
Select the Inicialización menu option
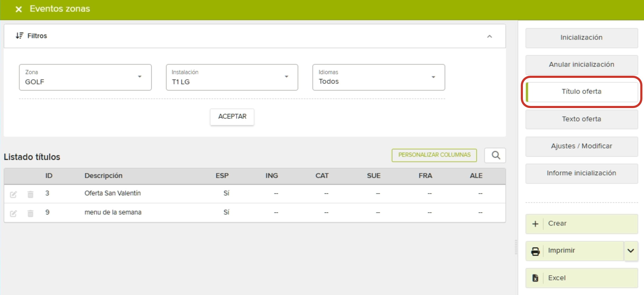pyautogui.click(x=582, y=38)
